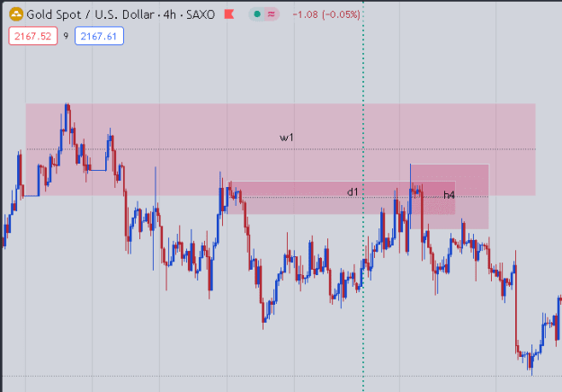The image size is (562, 392).
Task: Click the green market status dot
Action: 257,14
